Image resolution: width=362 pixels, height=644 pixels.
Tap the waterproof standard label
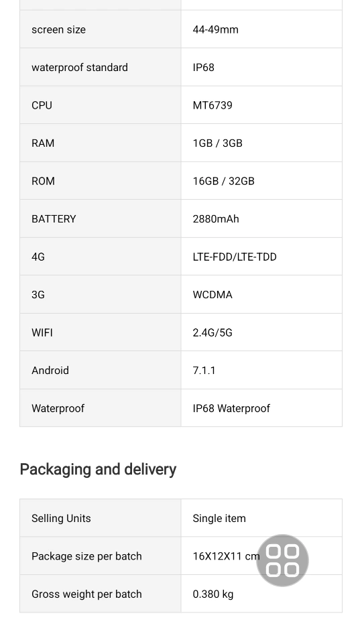[x=80, y=68]
